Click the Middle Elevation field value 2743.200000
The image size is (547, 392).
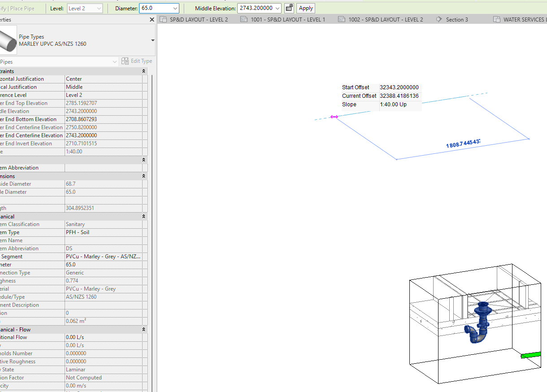click(256, 8)
